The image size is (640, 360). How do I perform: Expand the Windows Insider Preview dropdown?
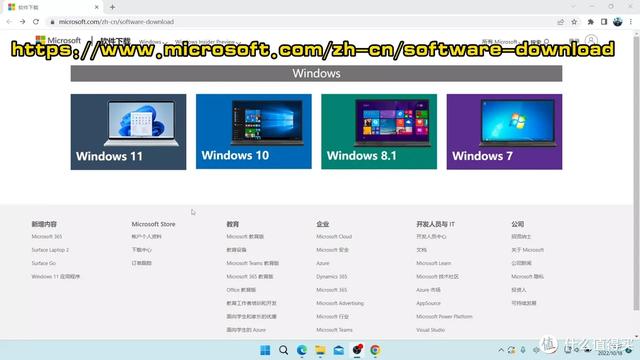207,42
